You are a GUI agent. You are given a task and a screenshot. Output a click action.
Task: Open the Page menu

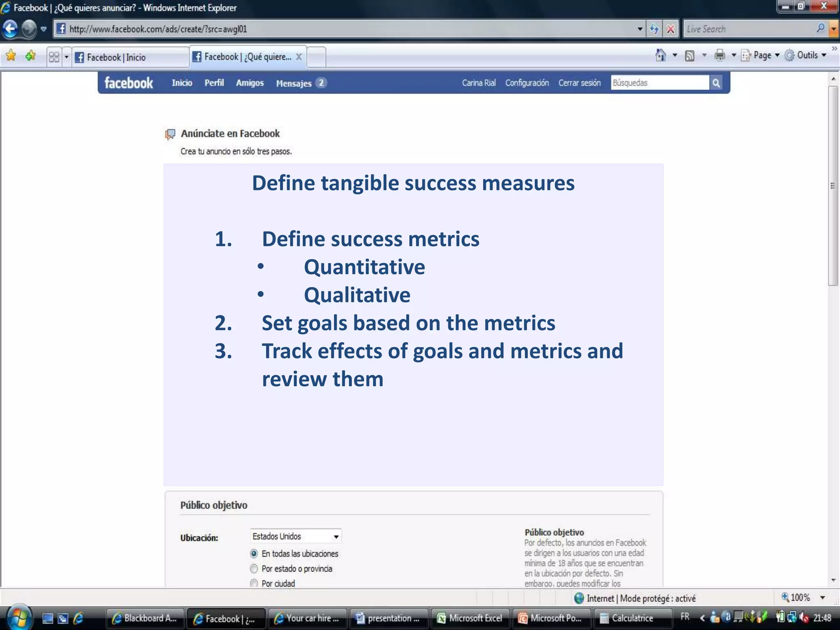pos(760,55)
